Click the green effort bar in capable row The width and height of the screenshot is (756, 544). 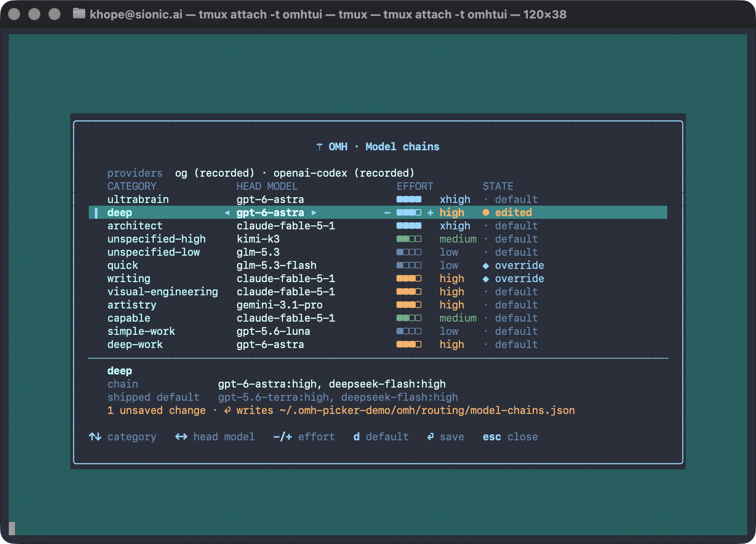409,318
